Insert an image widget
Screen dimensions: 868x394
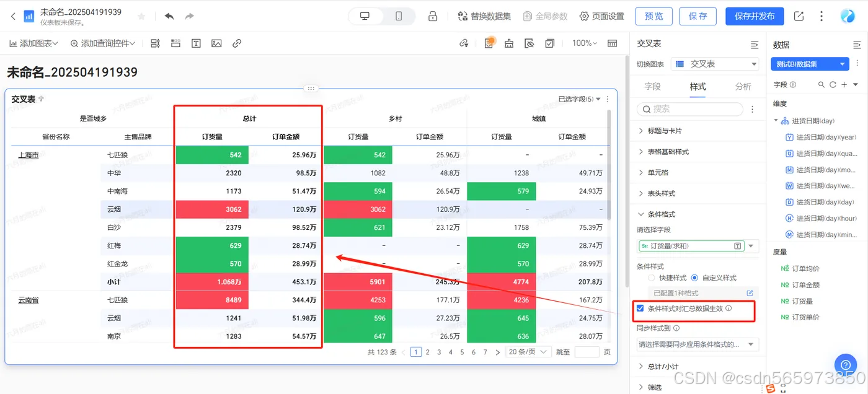click(x=216, y=43)
